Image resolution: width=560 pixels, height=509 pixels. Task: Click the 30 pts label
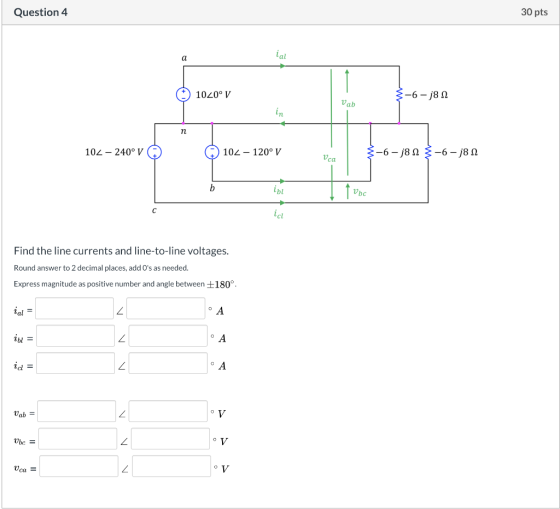534,12
